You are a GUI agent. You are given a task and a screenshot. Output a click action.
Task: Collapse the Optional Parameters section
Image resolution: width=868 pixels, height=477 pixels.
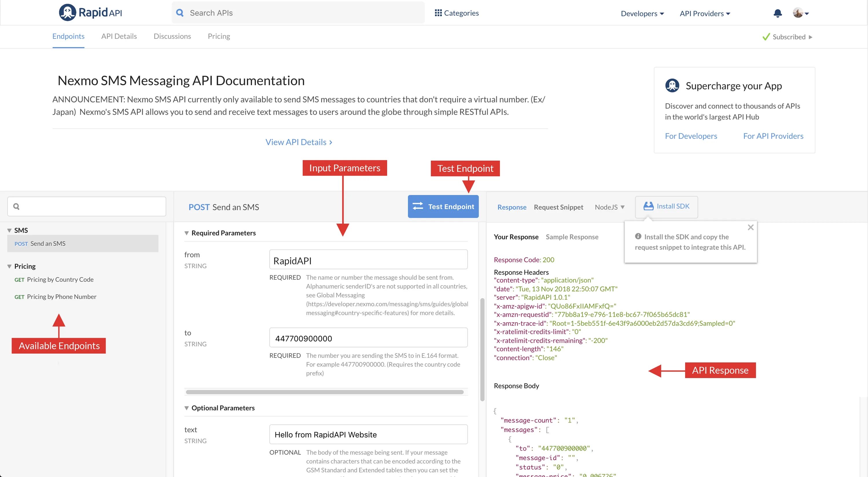click(x=186, y=408)
